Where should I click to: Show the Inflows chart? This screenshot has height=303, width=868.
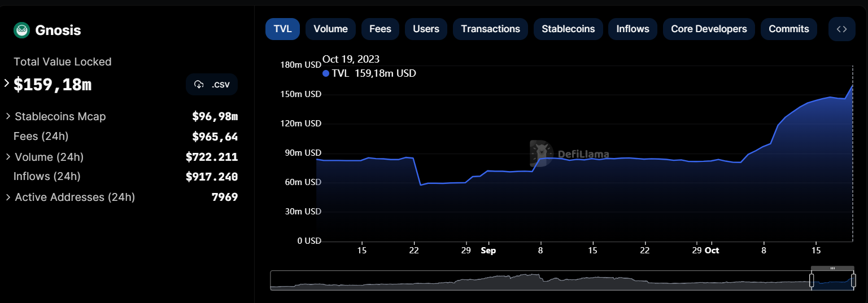[633, 29]
